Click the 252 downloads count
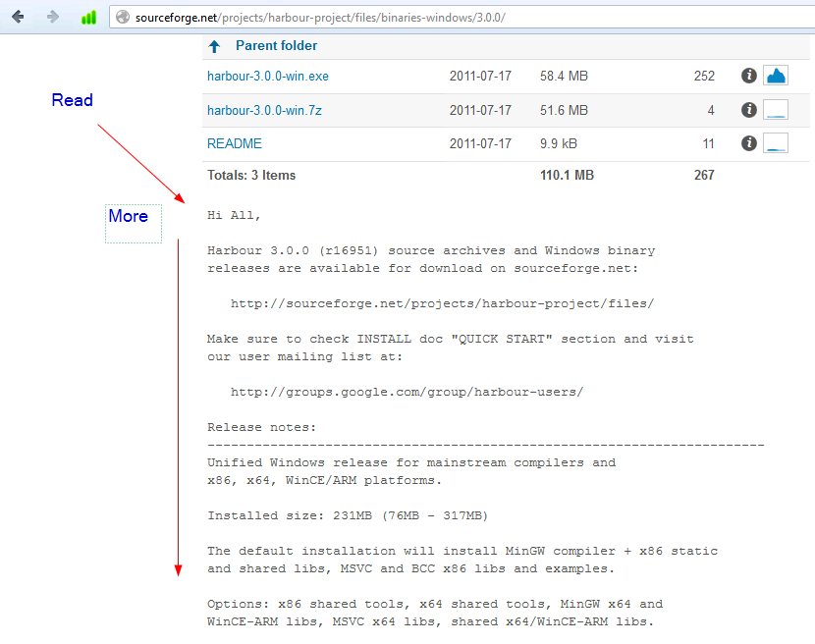The height and width of the screenshot is (644, 815). [704, 76]
